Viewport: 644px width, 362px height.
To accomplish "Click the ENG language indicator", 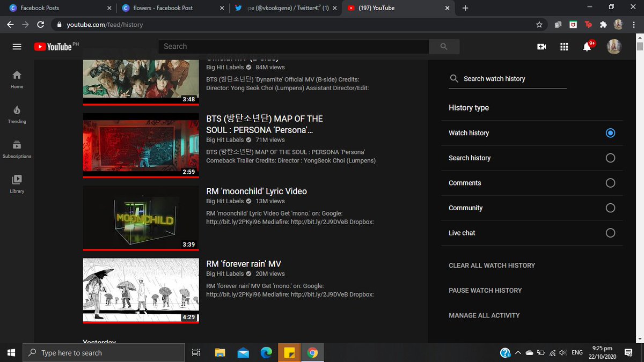I will [577, 353].
